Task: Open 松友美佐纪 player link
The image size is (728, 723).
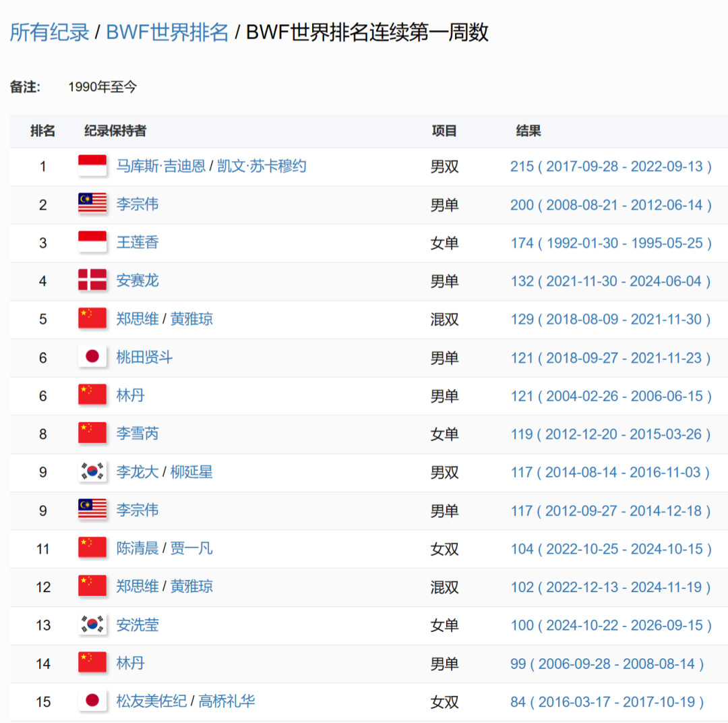Action: coord(152,701)
